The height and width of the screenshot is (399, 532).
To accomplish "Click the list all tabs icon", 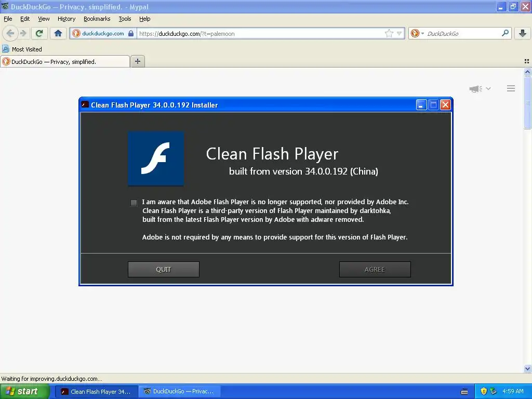I will (527, 61).
